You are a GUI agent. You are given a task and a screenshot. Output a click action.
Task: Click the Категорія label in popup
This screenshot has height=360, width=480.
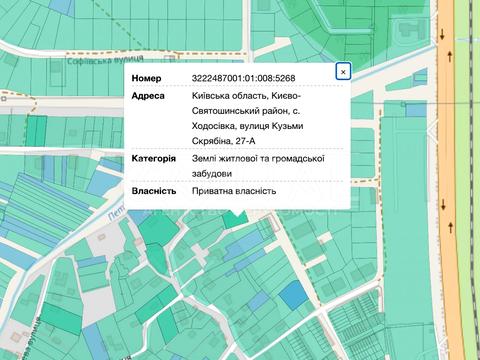pos(154,158)
